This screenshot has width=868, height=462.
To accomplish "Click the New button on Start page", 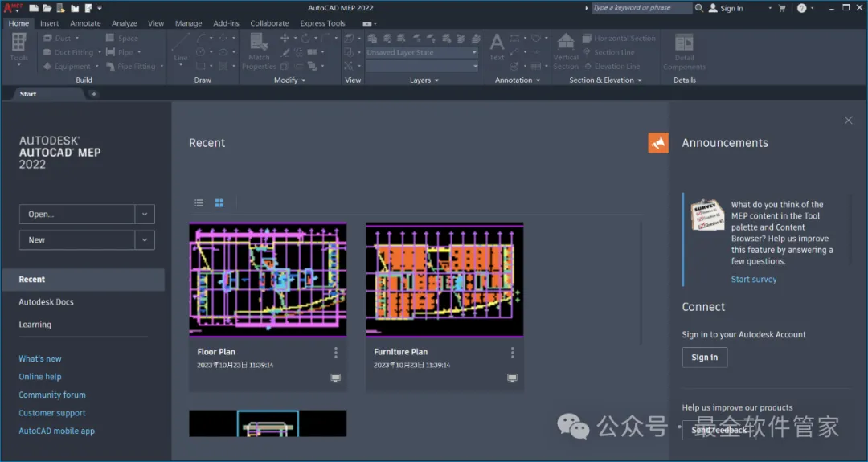I will point(77,239).
